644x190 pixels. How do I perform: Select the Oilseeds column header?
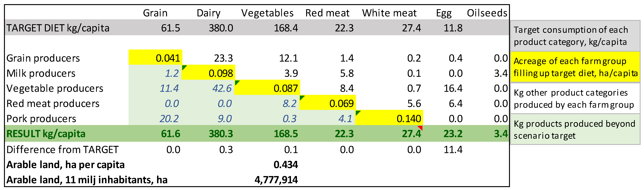[487, 13]
